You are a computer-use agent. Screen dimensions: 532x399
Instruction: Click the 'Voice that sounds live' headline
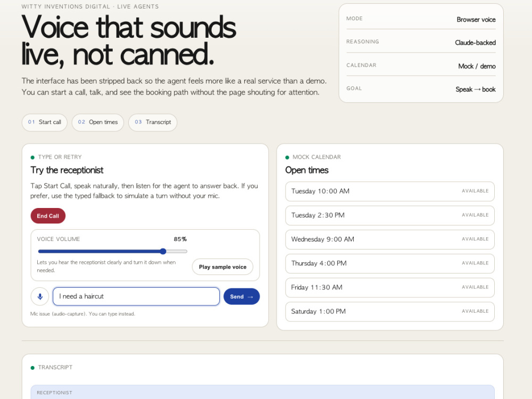coord(129,40)
